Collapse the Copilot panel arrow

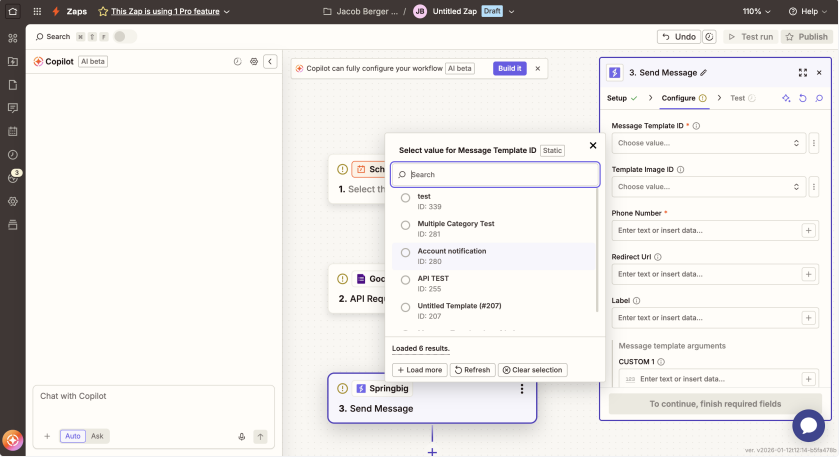pos(270,62)
